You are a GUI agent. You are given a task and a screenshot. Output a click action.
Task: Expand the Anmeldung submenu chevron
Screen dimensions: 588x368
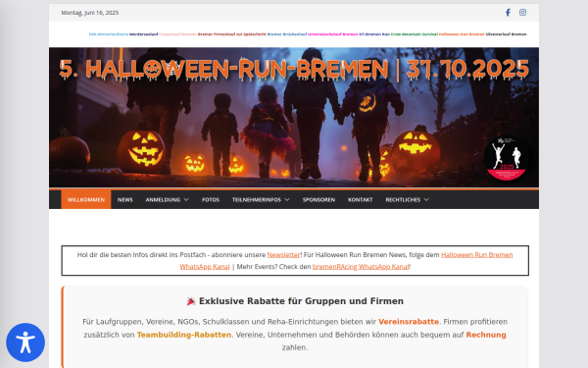tap(186, 200)
